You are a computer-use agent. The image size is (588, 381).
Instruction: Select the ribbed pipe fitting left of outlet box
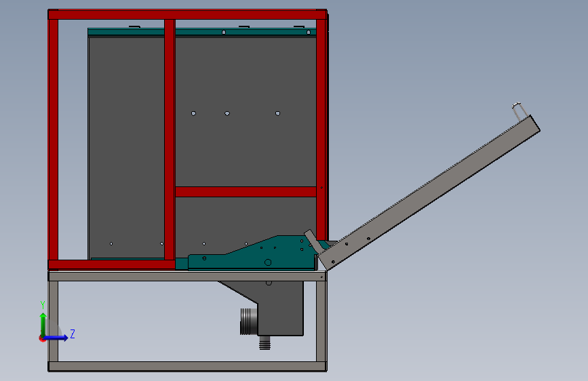pyautogui.click(x=248, y=321)
